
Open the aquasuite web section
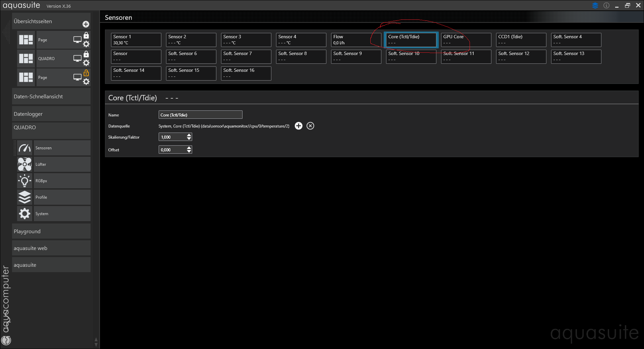(51, 248)
